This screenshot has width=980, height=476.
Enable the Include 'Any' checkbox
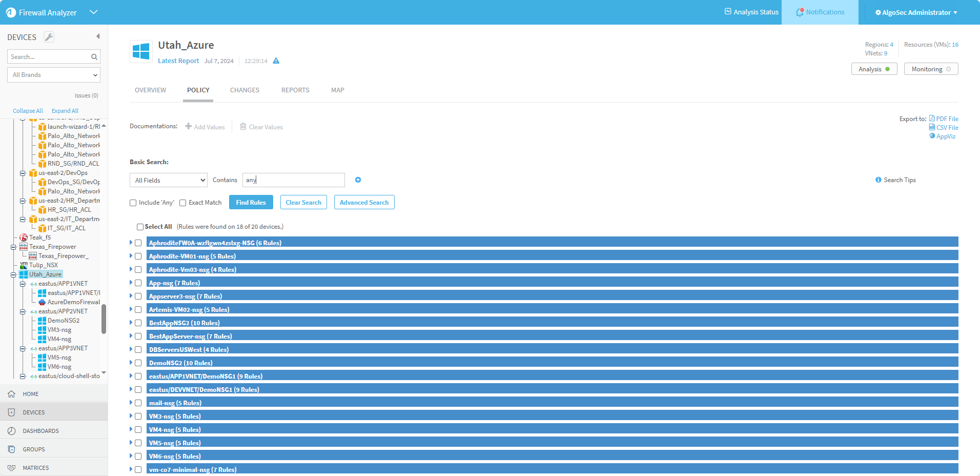pyautogui.click(x=133, y=203)
